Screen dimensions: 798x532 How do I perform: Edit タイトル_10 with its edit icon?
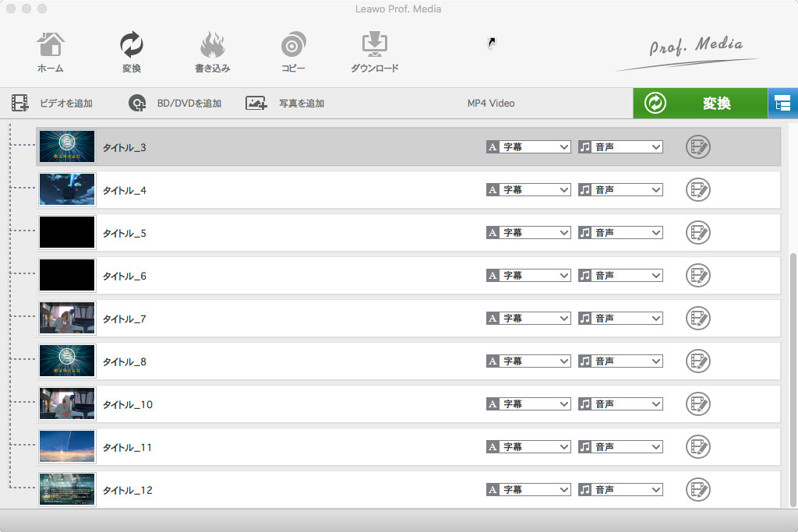pos(697,403)
